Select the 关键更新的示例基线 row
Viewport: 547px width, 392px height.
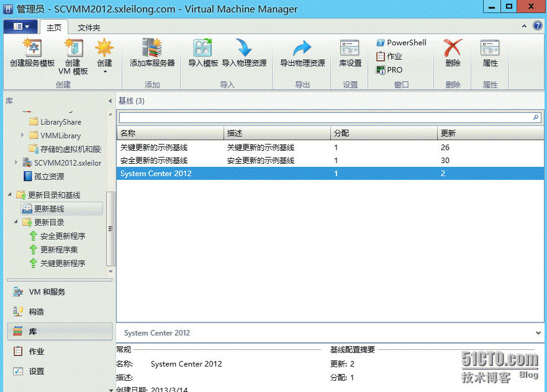click(330, 148)
